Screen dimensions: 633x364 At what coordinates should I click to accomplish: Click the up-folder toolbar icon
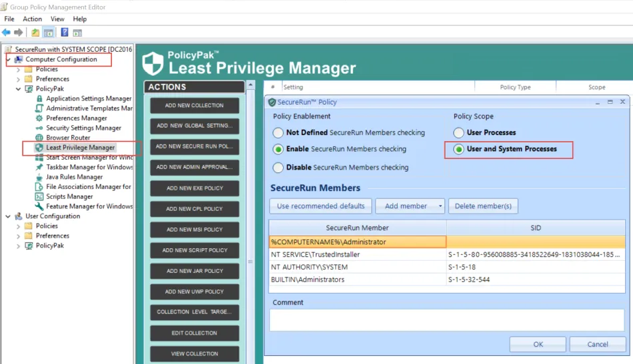pyautogui.click(x=35, y=33)
